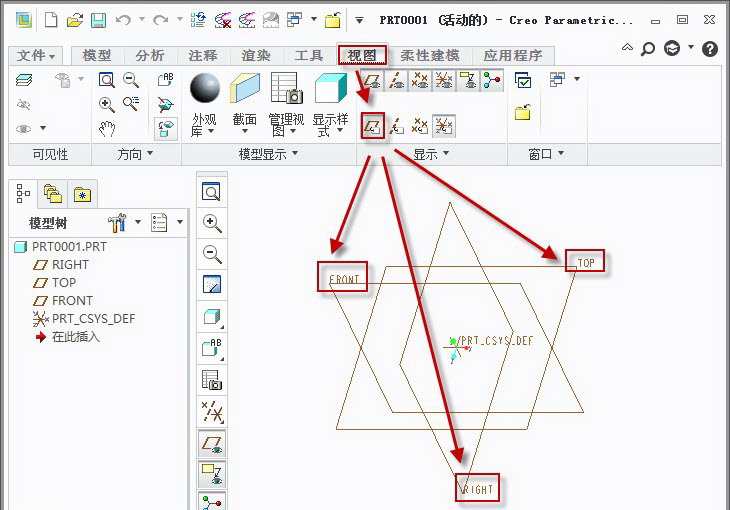Open the customize quick access toolbar arrow

point(359,20)
